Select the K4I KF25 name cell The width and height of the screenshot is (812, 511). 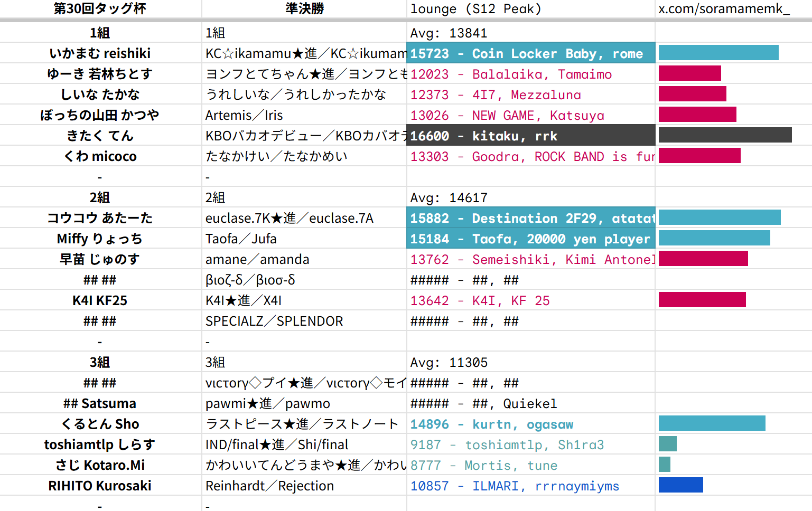[100, 300]
